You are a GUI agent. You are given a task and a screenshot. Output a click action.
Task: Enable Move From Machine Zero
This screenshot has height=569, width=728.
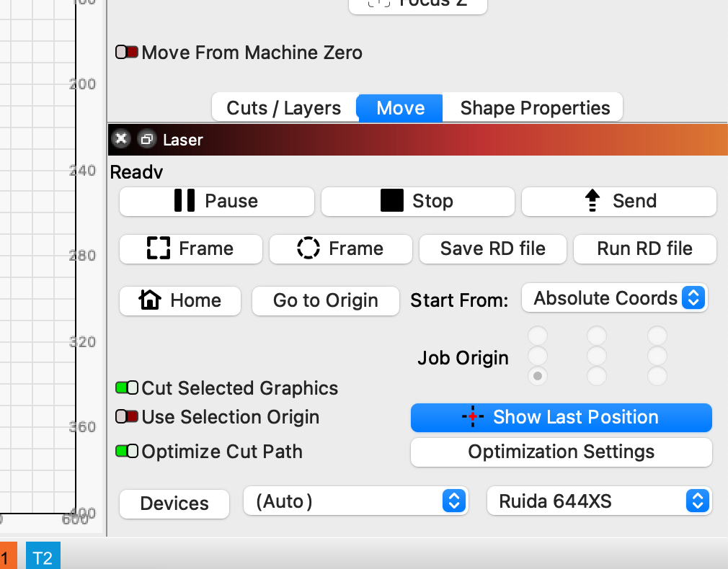pyautogui.click(x=127, y=53)
